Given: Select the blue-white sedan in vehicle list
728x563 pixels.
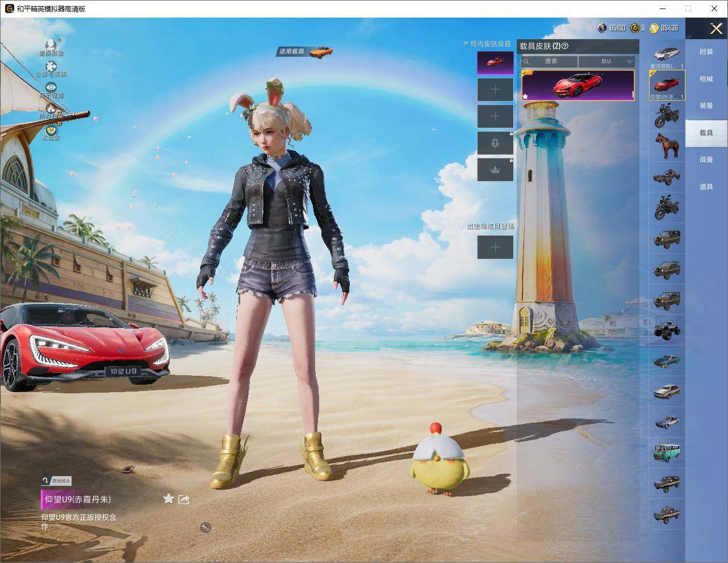Looking at the screenshot, I should (x=667, y=422).
